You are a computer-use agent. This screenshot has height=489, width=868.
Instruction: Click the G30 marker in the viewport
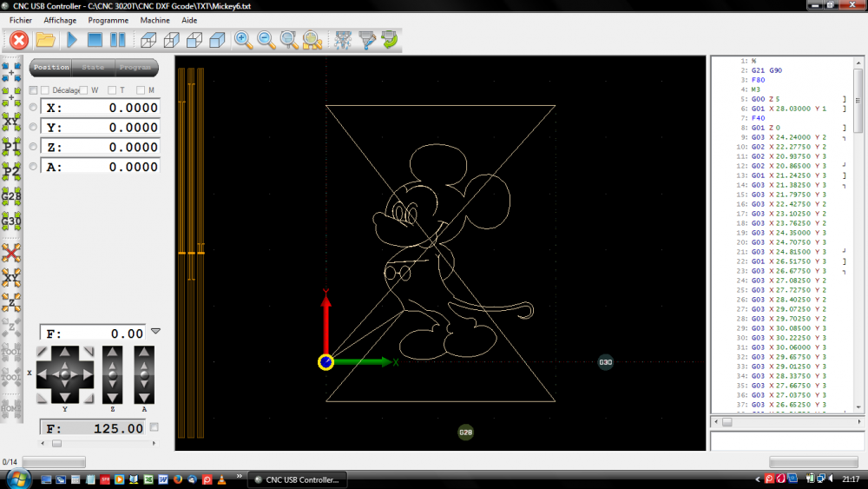[606, 362]
